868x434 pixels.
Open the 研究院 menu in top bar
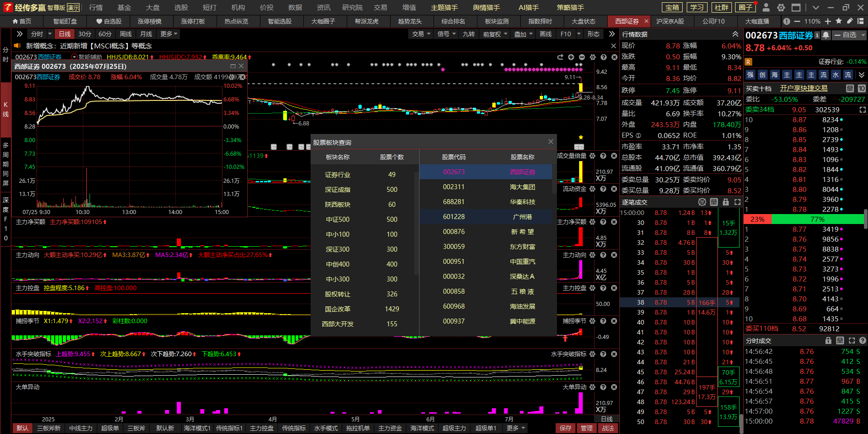coord(352,7)
